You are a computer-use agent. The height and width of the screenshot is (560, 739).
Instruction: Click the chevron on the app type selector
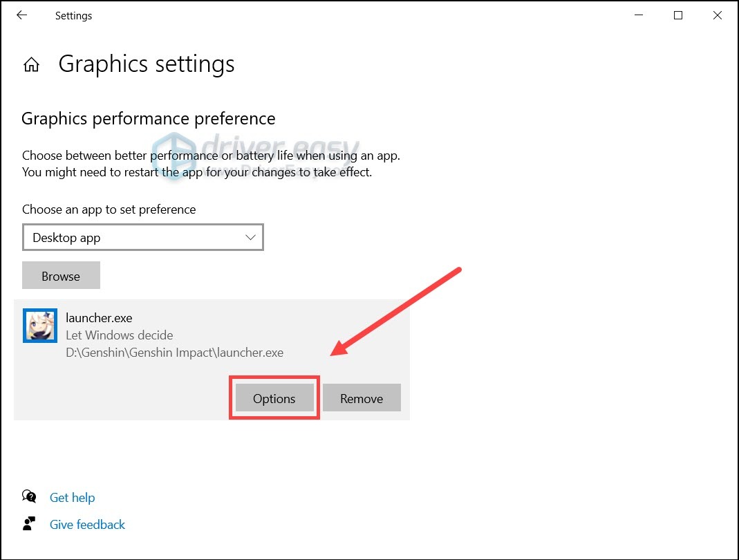pos(250,237)
